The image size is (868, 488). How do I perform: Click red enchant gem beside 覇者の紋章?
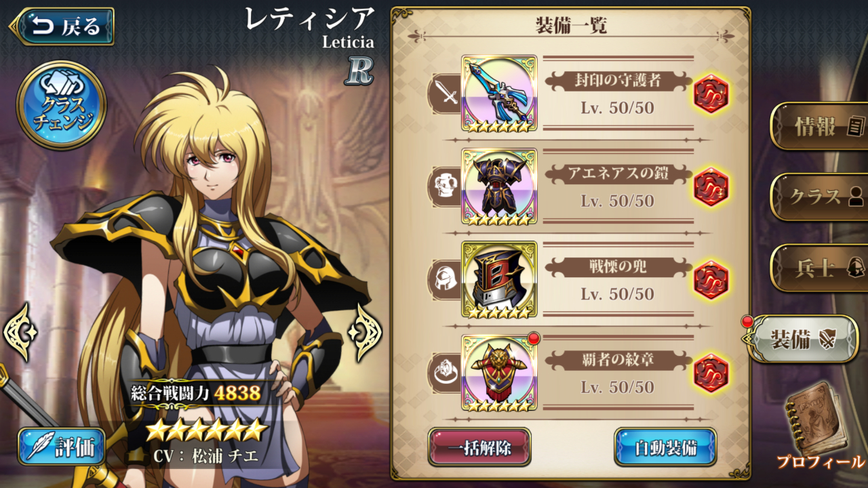pos(711,373)
